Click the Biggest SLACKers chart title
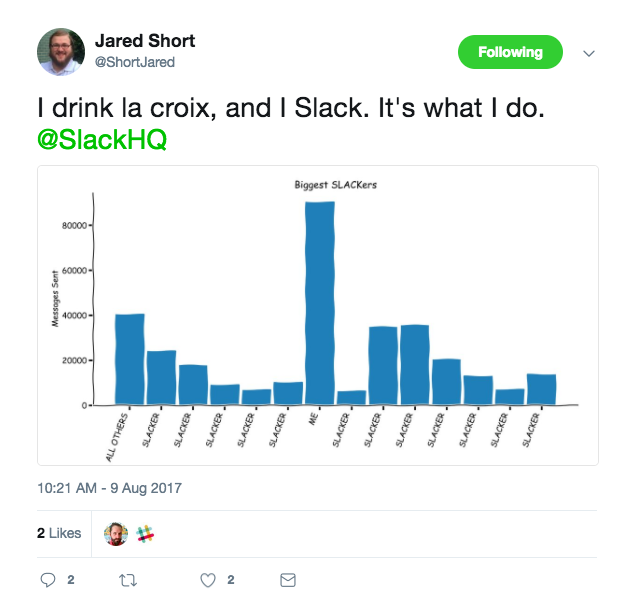Viewport: 634px width, 602px height. coord(335,185)
